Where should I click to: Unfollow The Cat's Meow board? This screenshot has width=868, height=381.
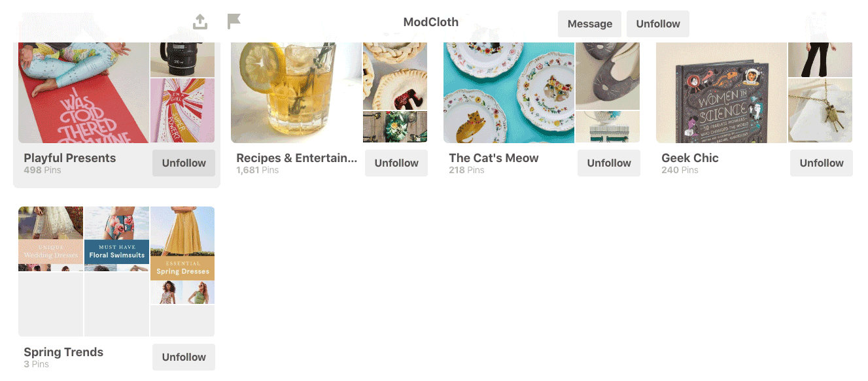(x=609, y=163)
